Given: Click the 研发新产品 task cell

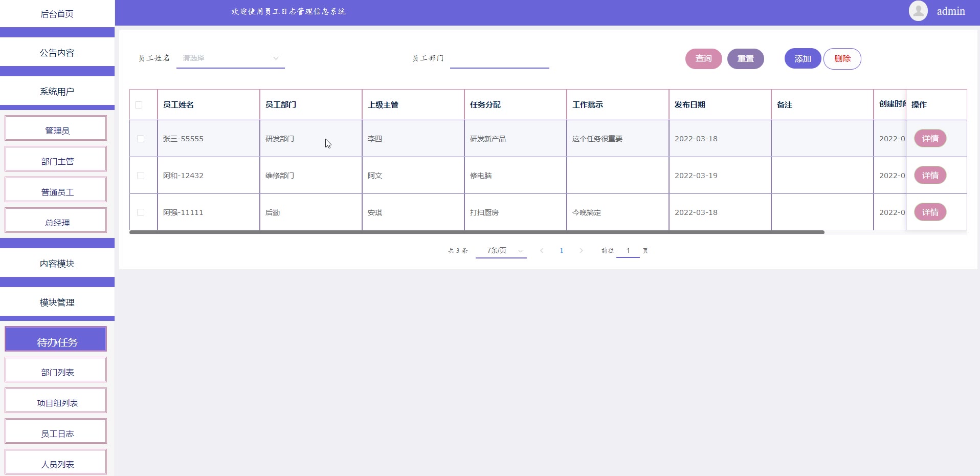Looking at the screenshot, I should click(516, 139).
